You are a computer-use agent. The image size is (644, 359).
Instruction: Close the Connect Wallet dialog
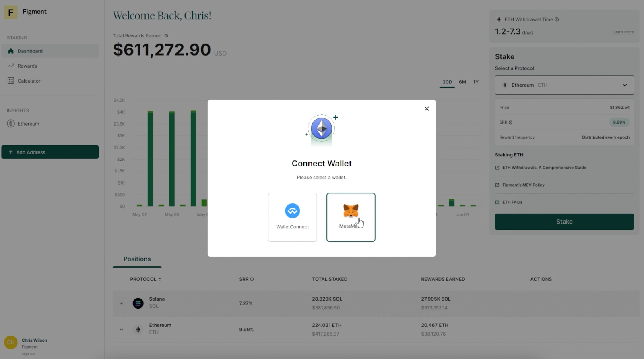click(427, 109)
